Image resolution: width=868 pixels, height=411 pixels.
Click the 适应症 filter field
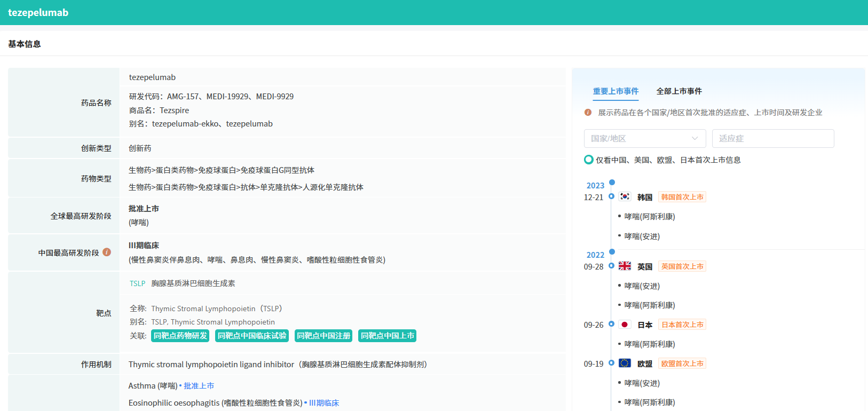(x=772, y=138)
